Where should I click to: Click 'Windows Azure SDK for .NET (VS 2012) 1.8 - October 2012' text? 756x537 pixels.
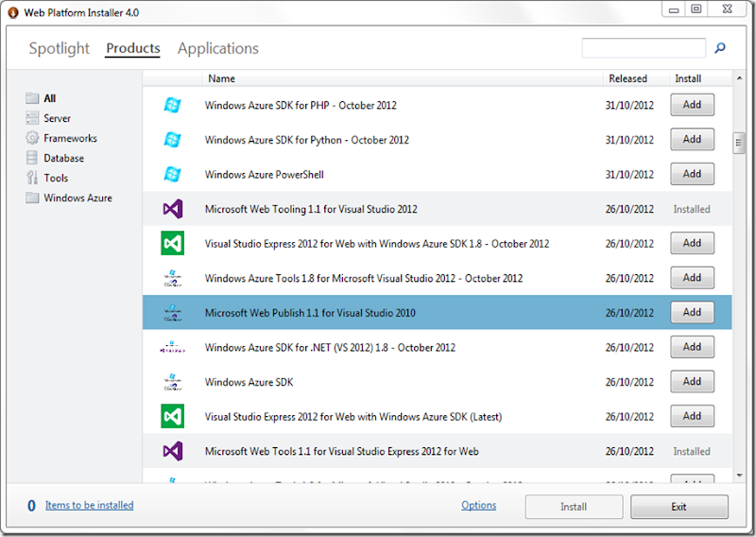click(x=330, y=347)
